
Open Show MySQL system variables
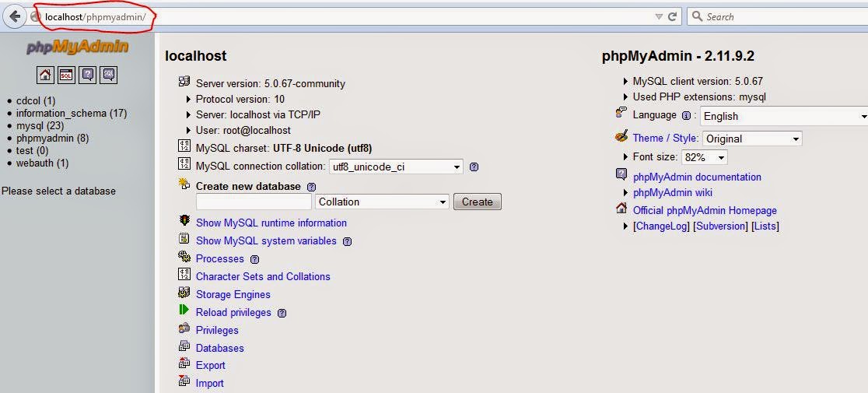click(x=266, y=240)
